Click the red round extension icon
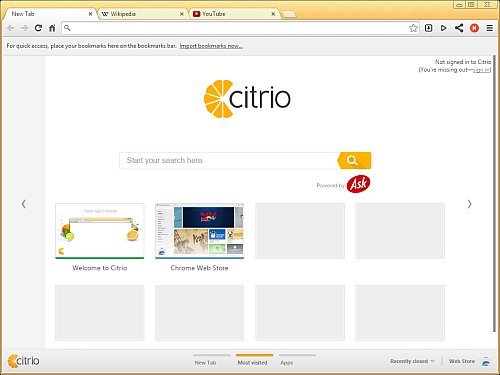The image size is (500, 375). point(474,28)
